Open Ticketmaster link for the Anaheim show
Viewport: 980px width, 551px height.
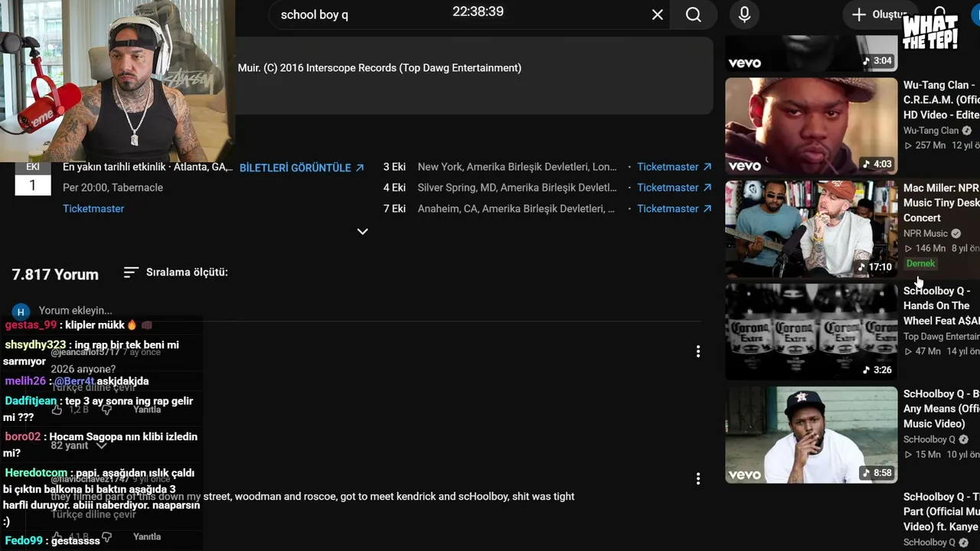[675, 208]
